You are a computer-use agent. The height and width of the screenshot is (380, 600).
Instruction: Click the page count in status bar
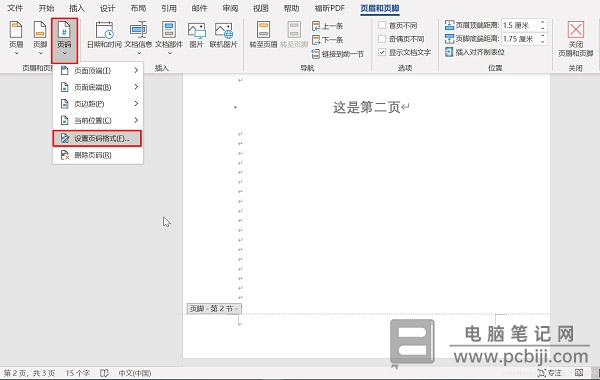pos(29,373)
